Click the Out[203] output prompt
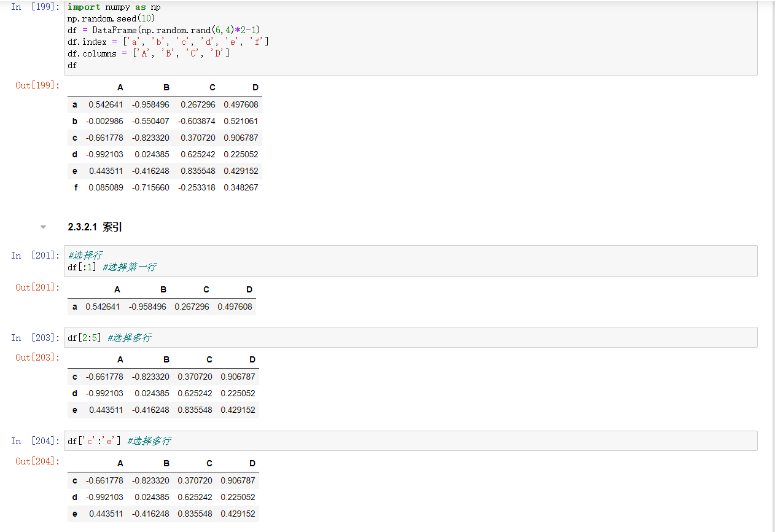This screenshot has height=532, width=775. [x=38, y=358]
